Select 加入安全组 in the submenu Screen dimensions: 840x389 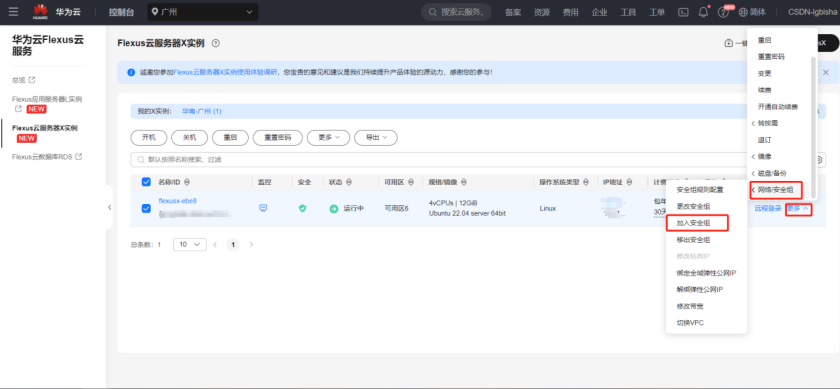(697, 222)
